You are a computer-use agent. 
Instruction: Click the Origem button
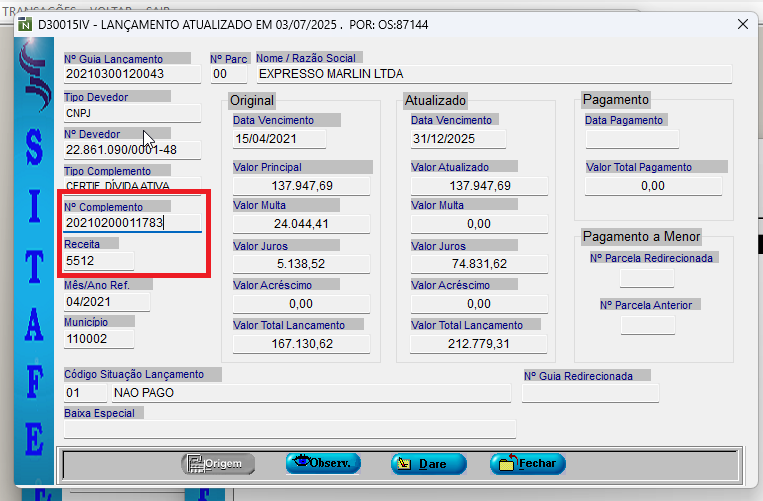coord(218,464)
